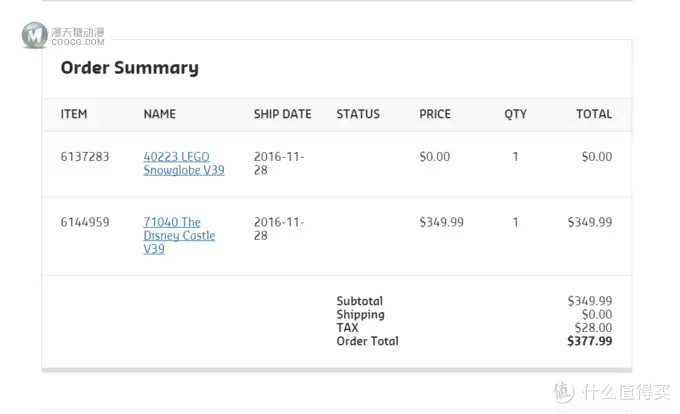680x414 pixels.
Task: Click the TAX amount $28.00
Action: point(593,328)
